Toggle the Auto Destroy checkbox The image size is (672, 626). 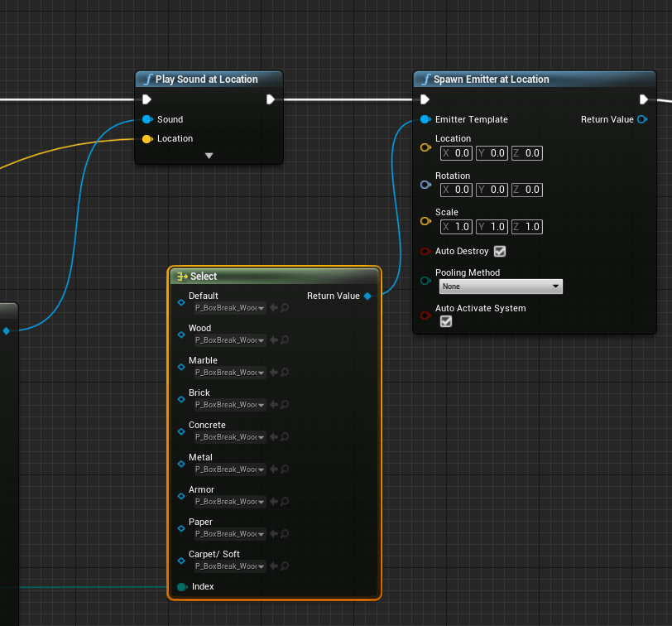click(499, 251)
